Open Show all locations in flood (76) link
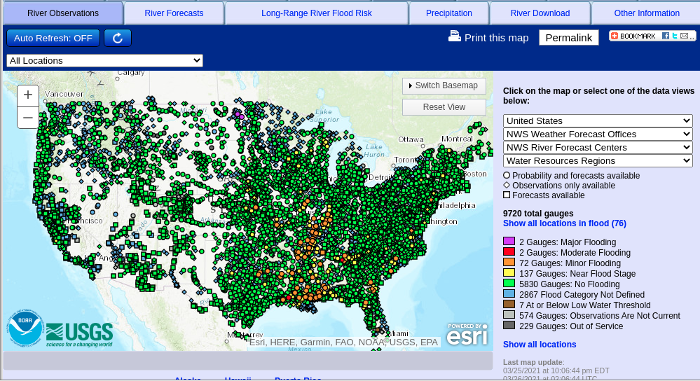Viewport: 700px width, 381px height. pos(565,223)
